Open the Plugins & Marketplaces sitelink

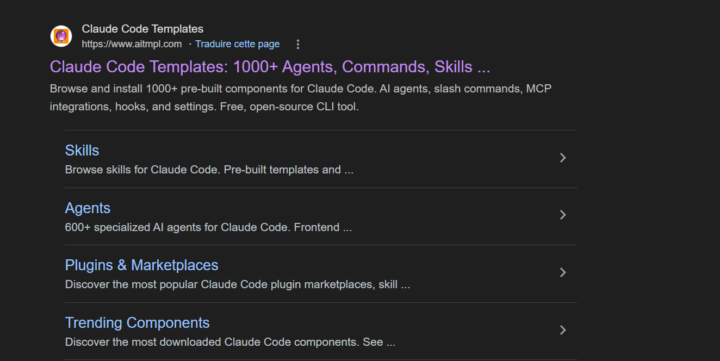tap(141, 265)
